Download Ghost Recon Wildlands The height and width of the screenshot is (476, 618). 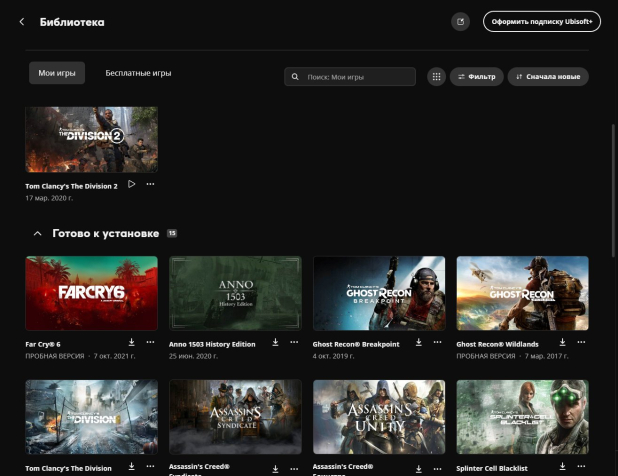coord(562,342)
